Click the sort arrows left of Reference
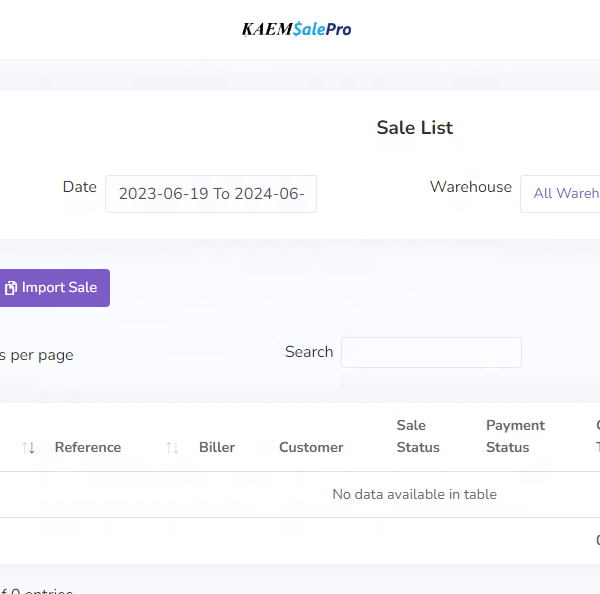This screenshot has width=600, height=594. pyautogui.click(x=28, y=448)
